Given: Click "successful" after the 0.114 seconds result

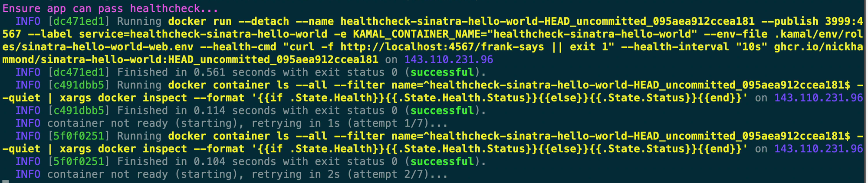Looking at the screenshot, I should point(442,111).
